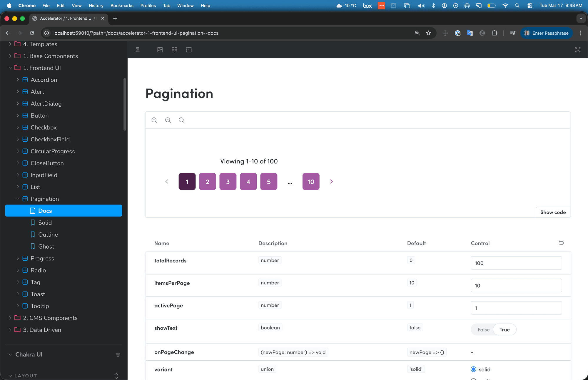Collapse the Pagination component
The width and height of the screenshot is (588, 380).
[x=18, y=199]
